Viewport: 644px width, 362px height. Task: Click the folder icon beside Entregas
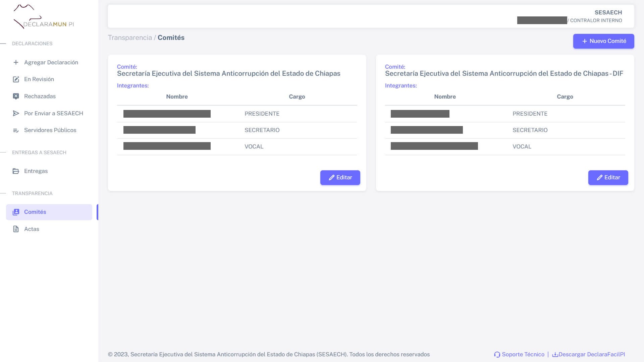pyautogui.click(x=16, y=171)
